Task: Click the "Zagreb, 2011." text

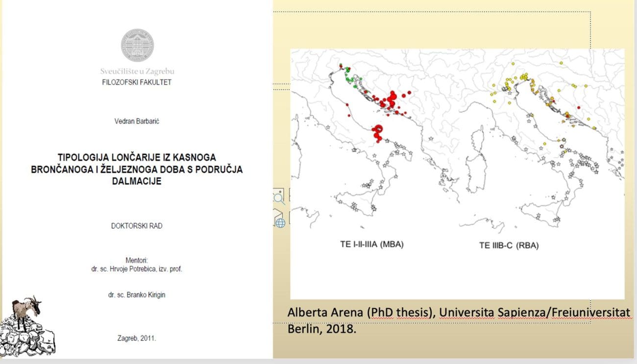Action: (x=137, y=338)
